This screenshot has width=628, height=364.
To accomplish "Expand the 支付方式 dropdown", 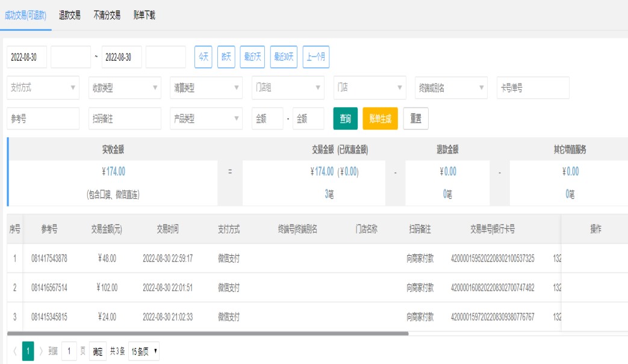I will 43,88.
